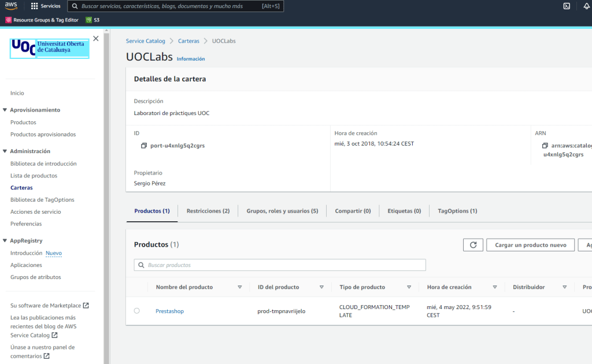Image resolution: width=592 pixels, height=364 pixels.
Task: Switch to the Compartir (0) tab
Action: coord(353,211)
